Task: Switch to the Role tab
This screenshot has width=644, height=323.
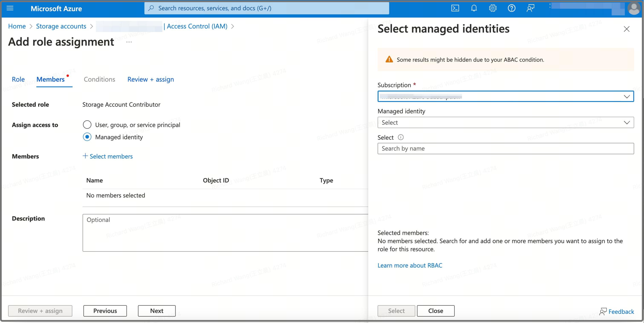Action: [x=18, y=79]
